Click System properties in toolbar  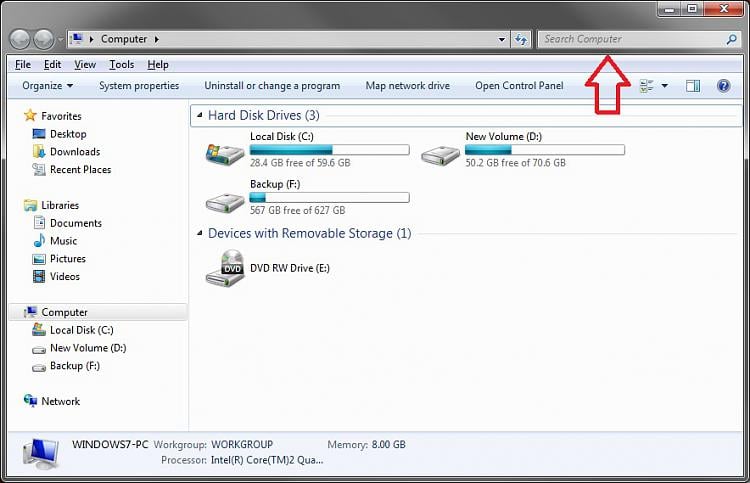tap(139, 86)
